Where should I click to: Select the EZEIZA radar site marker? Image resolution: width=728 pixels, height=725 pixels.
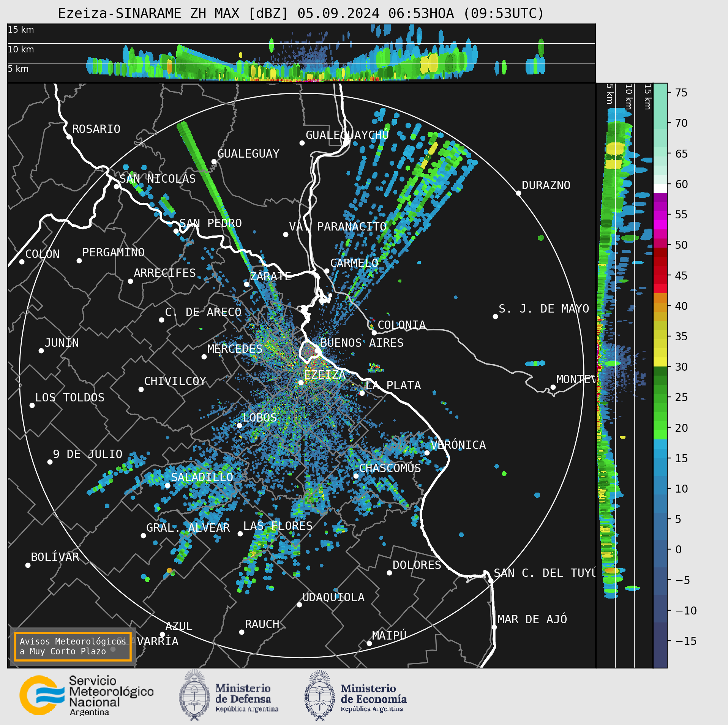tap(301, 382)
